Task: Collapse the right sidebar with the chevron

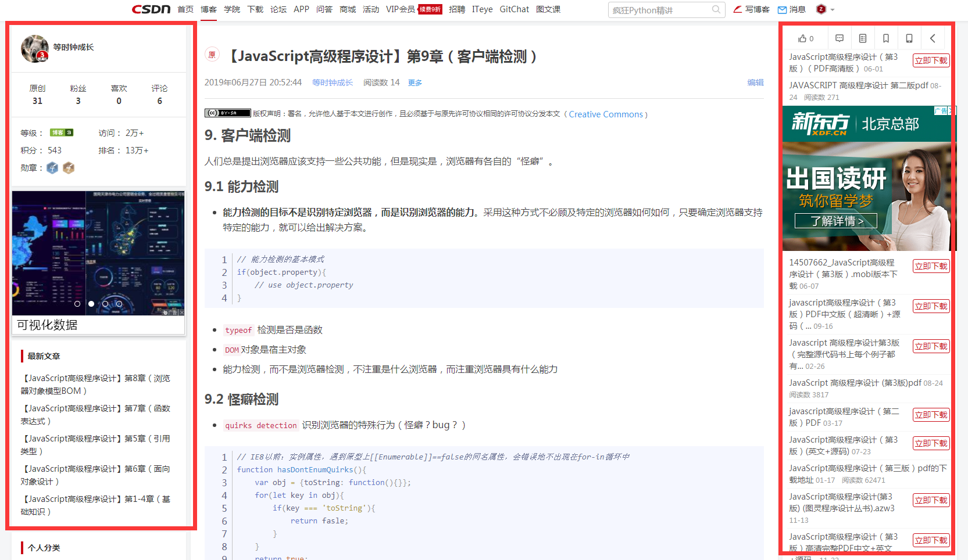Action: [x=933, y=38]
